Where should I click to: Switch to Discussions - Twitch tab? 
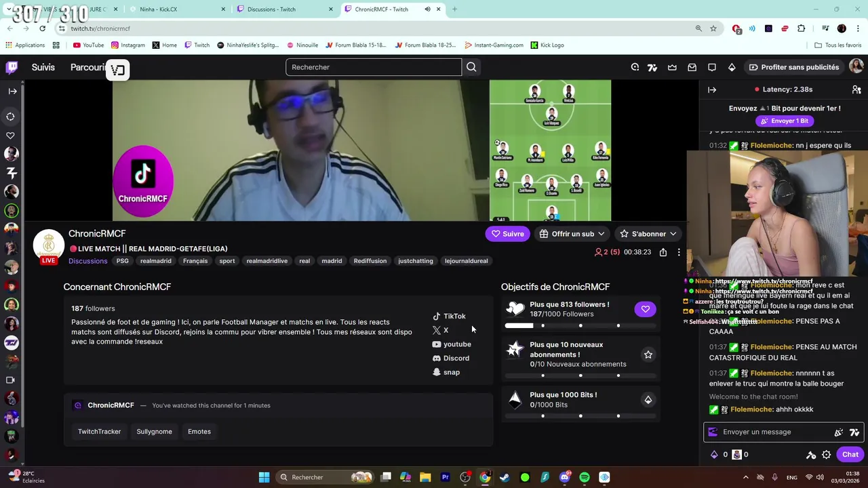[x=285, y=9]
